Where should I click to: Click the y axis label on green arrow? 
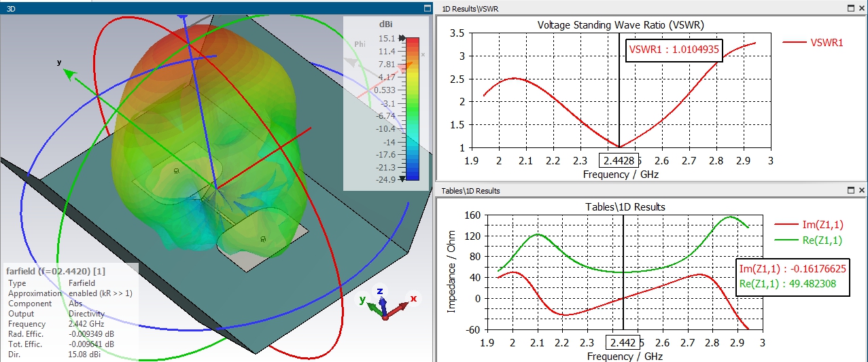[59, 62]
